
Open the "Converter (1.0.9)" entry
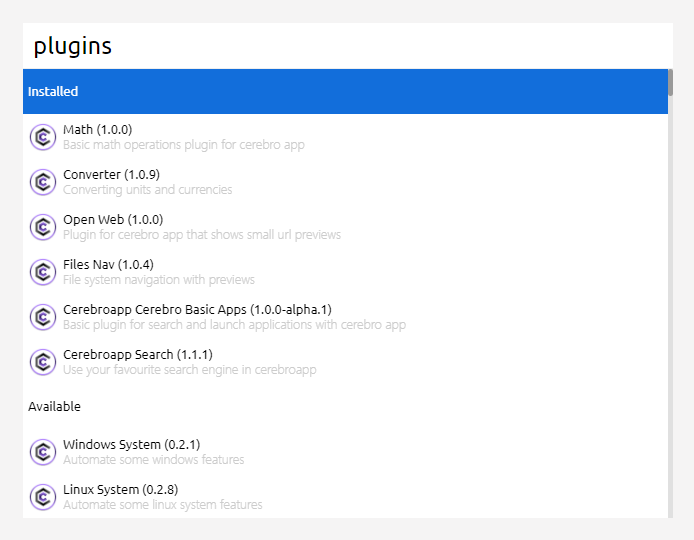pos(345,182)
